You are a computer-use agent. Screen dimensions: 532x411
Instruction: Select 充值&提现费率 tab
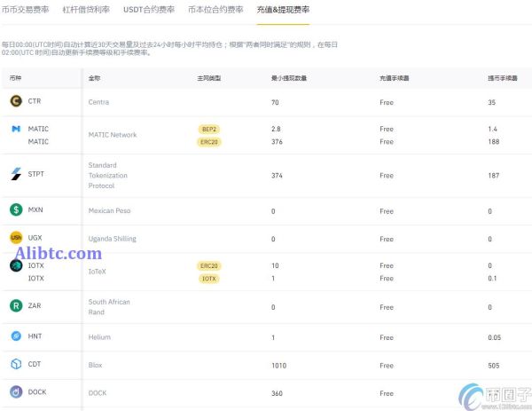coord(283,10)
